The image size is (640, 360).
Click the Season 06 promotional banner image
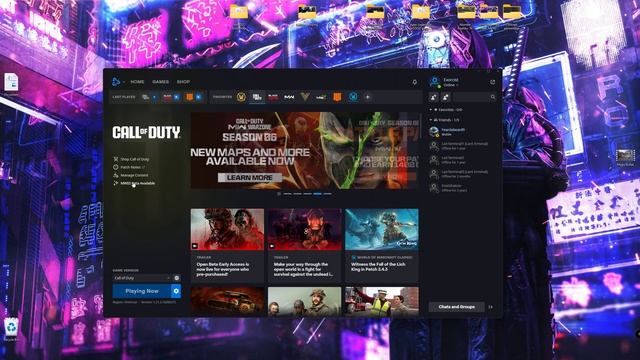pyautogui.click(x=304, y=150)
